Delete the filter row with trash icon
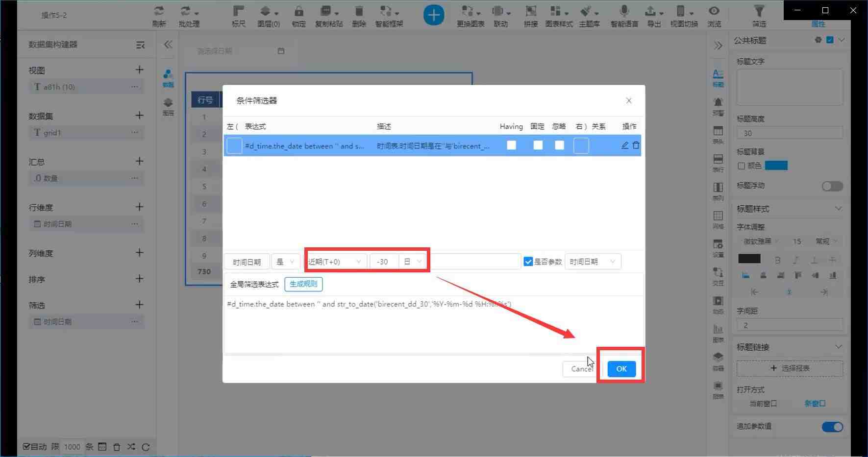 click(636, 145)
